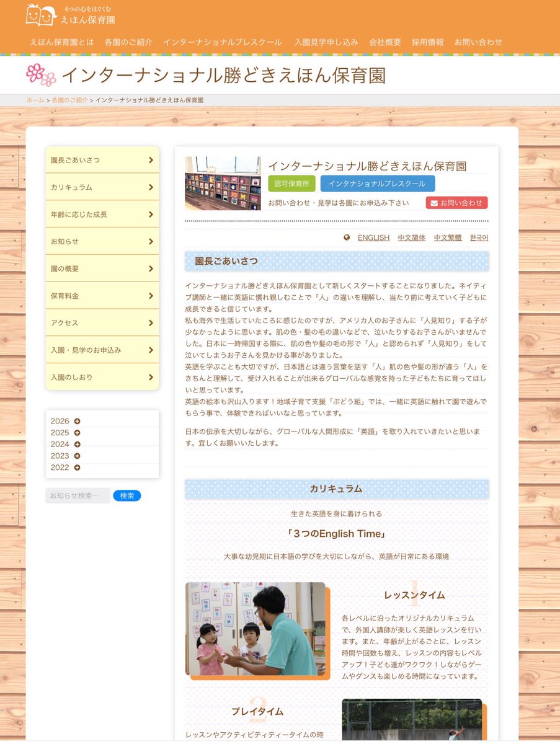Click the pink flower icon beside page title

41,75
